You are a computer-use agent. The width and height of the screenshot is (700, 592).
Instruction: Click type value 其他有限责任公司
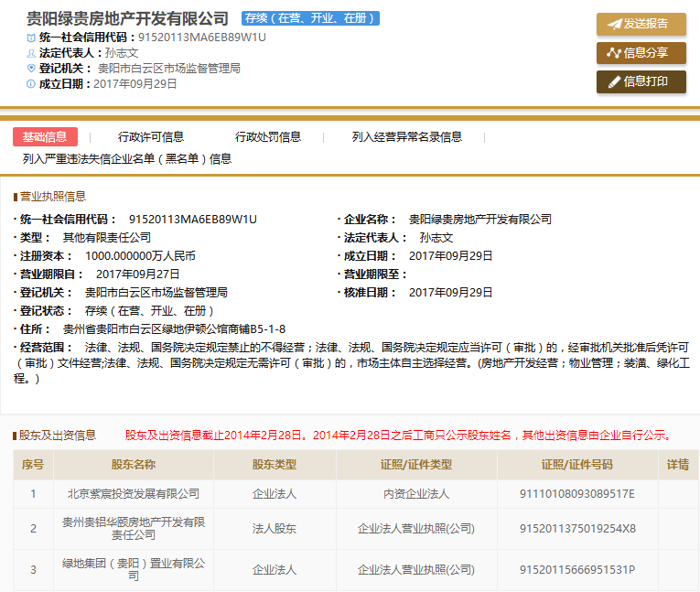click(x=107, y=238)
